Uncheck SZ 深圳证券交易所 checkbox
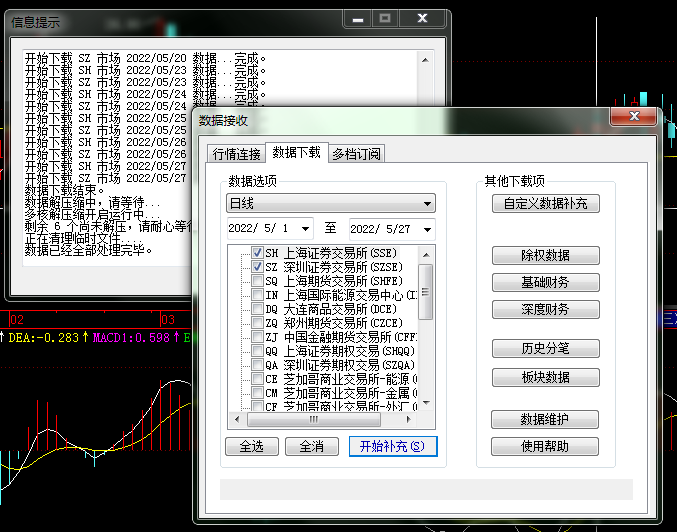The height and width of the screenshot is (532, 677). [258, 267]
